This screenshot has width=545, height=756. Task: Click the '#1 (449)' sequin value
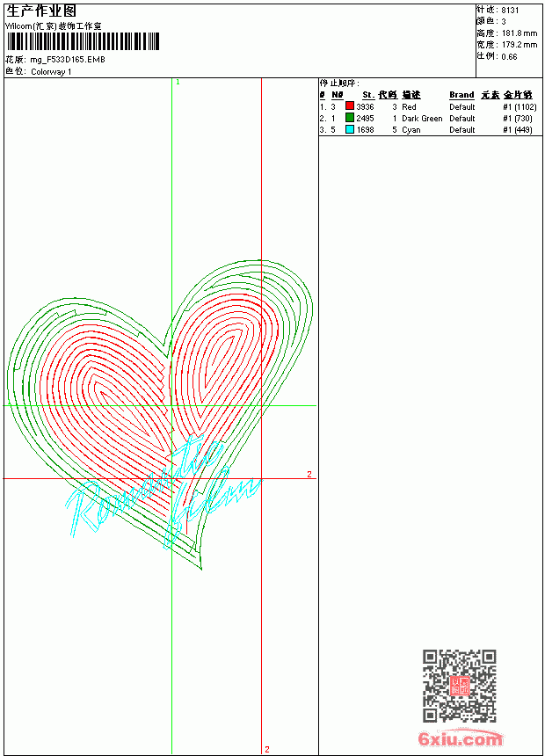[518, 130]
